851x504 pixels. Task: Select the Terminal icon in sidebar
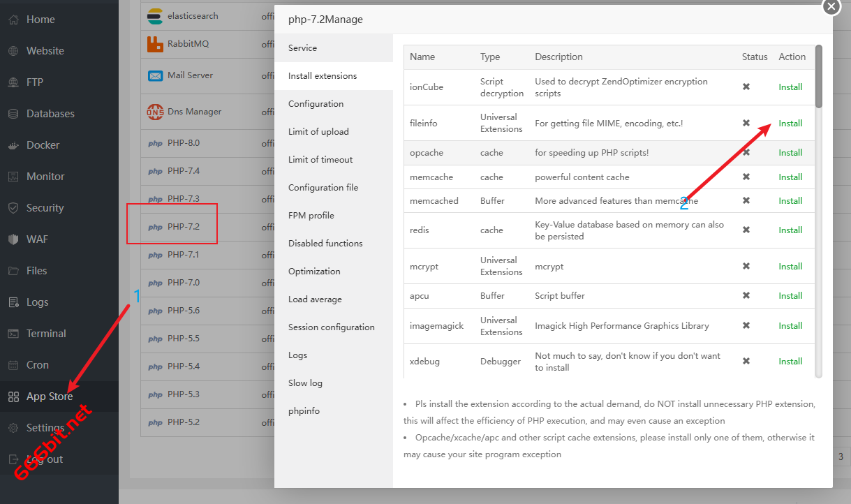(13, 334)
